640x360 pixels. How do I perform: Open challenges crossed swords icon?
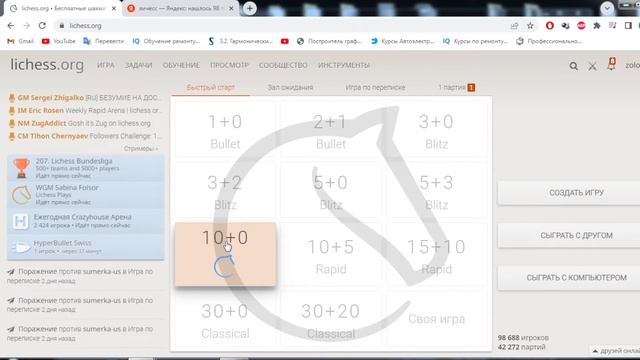592,66
